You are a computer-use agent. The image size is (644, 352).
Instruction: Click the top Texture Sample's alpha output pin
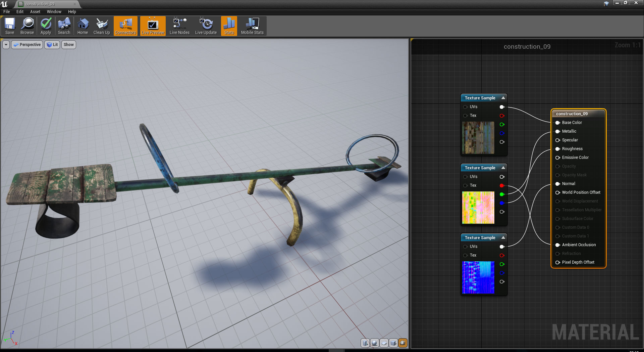pos(502,142)
